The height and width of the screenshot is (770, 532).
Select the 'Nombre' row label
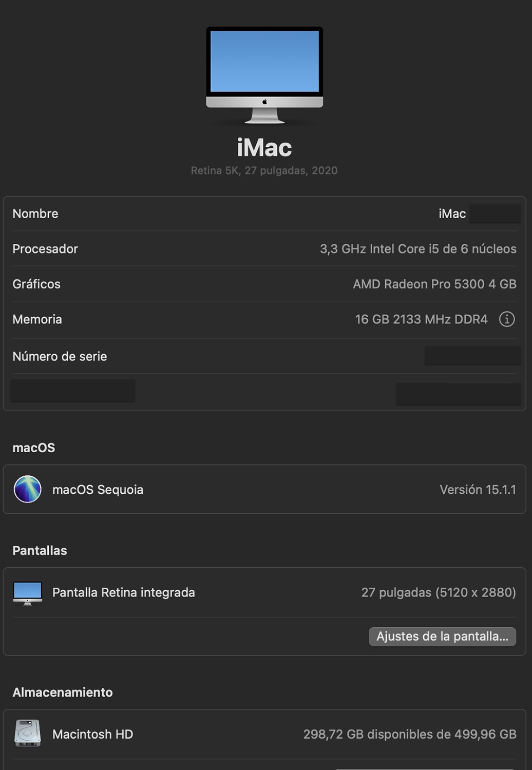[35, 214]
